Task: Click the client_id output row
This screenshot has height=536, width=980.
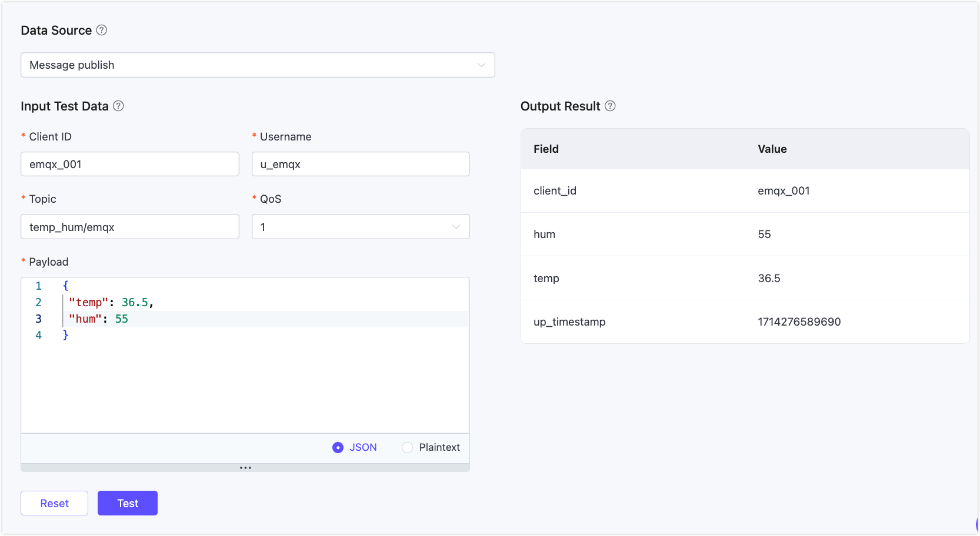Action: click(745, 191)
